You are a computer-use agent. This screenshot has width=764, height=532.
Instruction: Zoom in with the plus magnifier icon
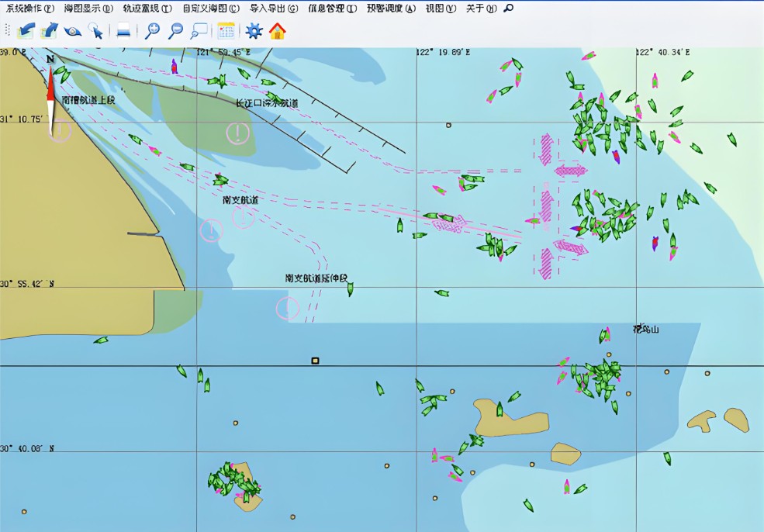[153, 31]
